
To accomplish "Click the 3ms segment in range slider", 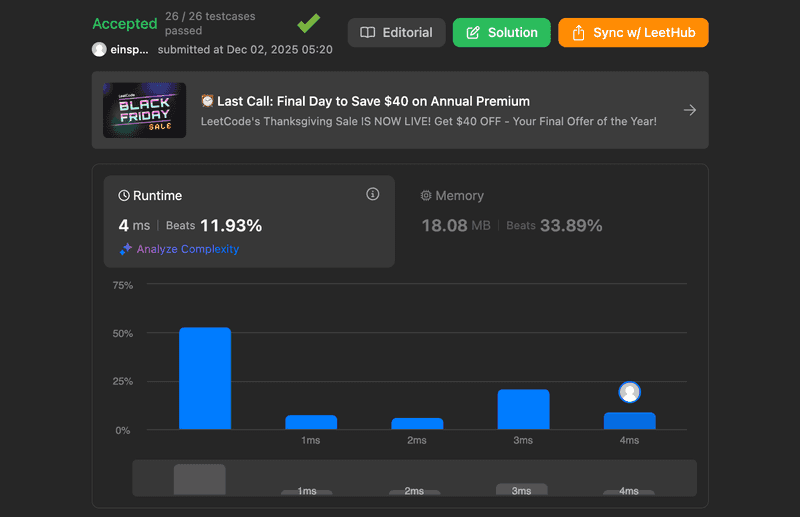I will [x=522, y=489].
